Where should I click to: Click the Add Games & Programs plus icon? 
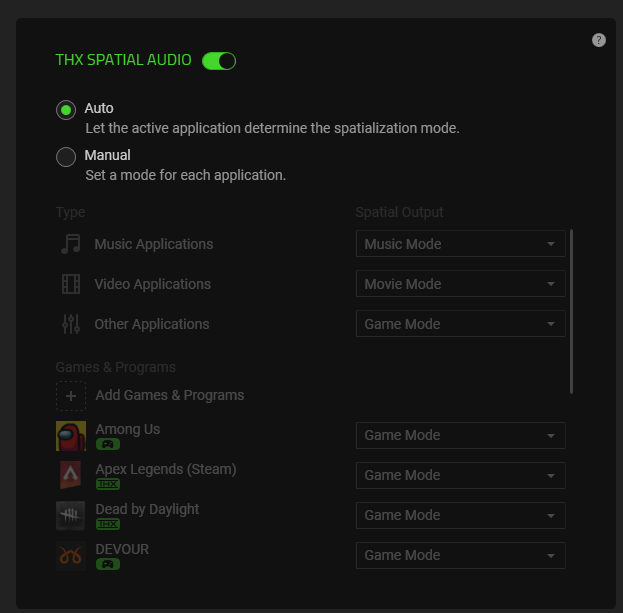(70, 396)
